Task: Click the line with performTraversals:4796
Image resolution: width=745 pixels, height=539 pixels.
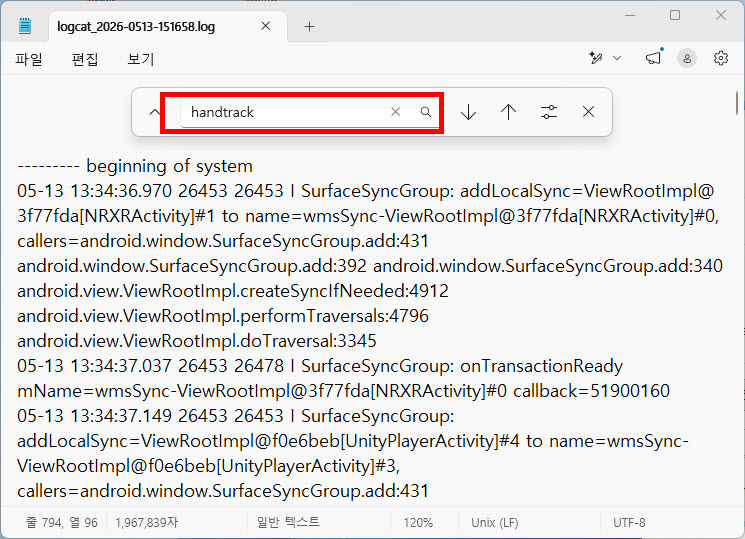Action: click(x=223, y=316)
